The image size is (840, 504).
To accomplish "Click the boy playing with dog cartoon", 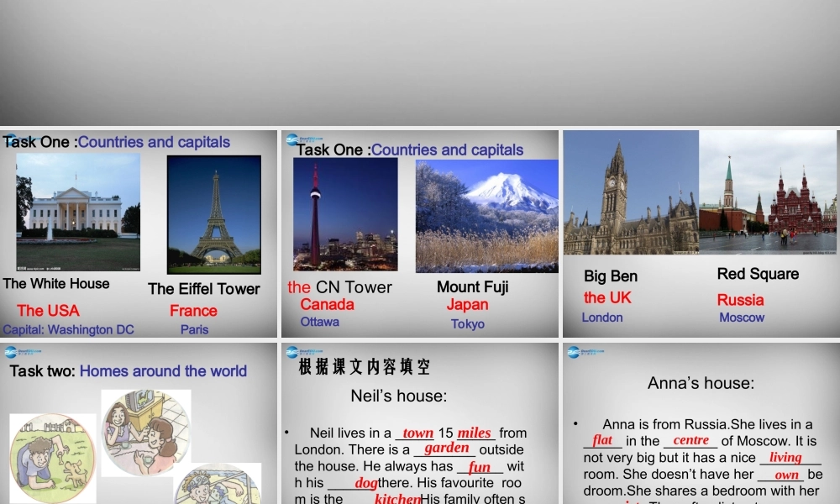I will click(x=52, y=458).
